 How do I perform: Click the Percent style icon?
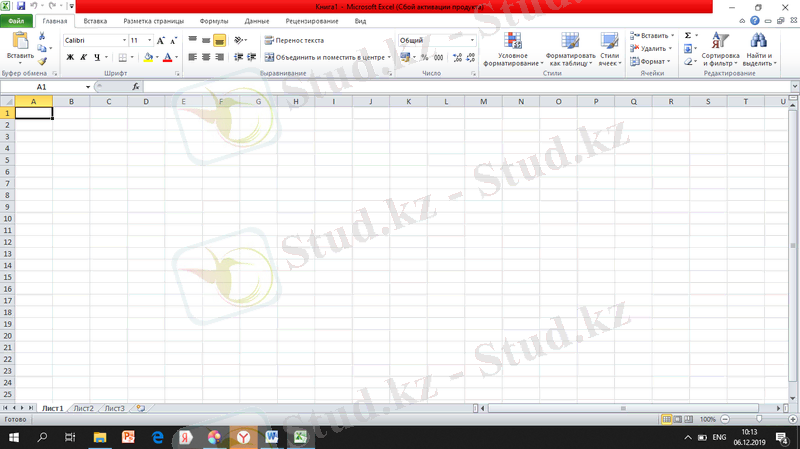coord(424,57)
